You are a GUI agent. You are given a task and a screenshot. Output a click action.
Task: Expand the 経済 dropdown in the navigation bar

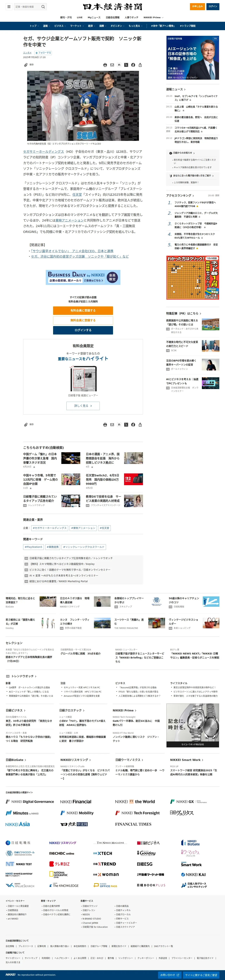pyautogui.click(x=92, y=26)
